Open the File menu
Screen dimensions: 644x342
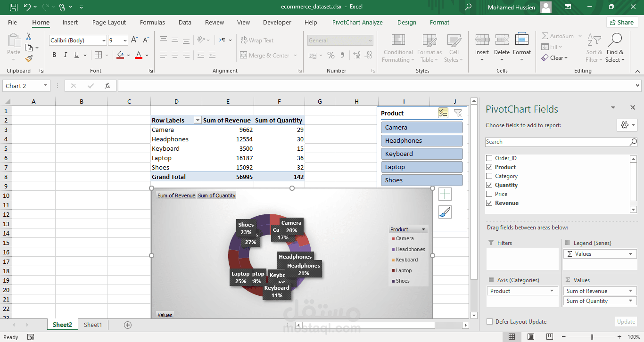pos(12,22)
